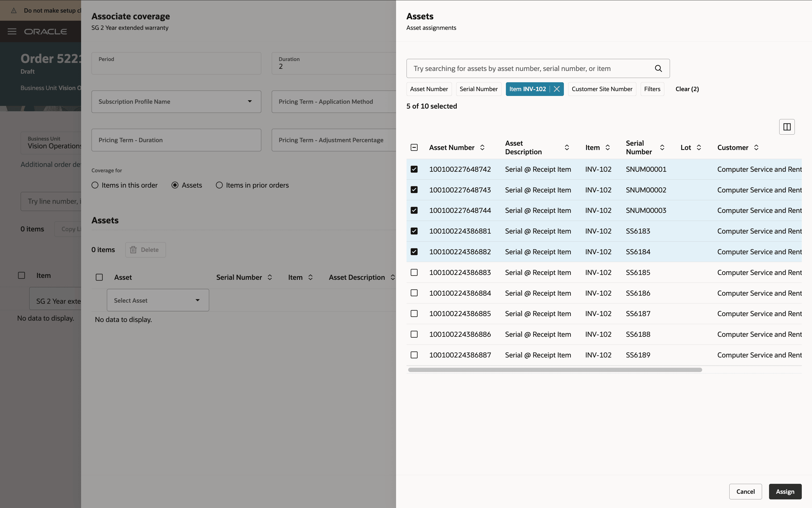Uncheck asset 100100227648742
812x508 pixels.
coord(414,169)
